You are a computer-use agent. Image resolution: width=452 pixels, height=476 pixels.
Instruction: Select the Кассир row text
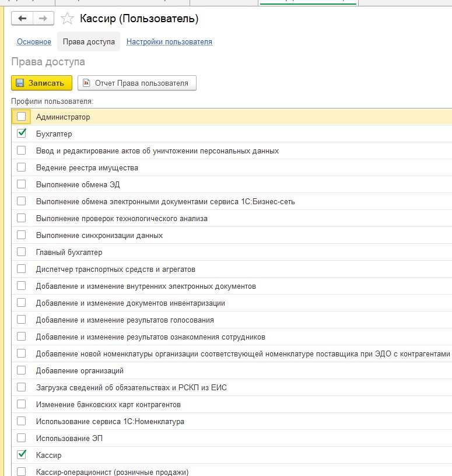48,456
